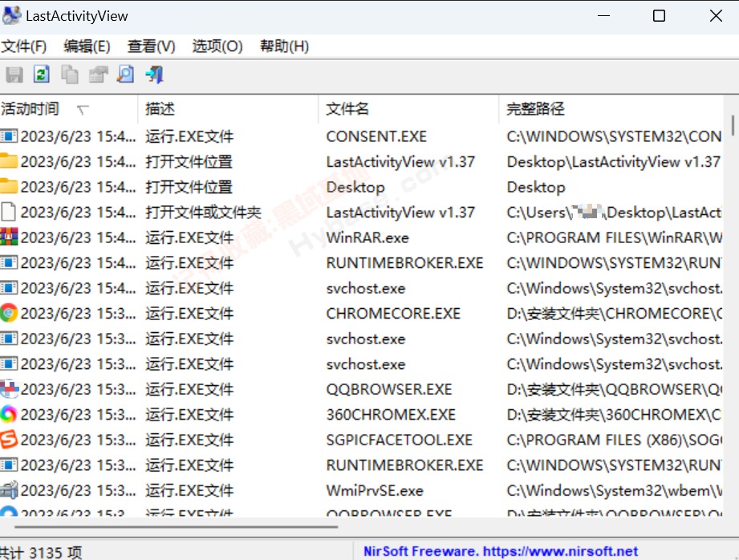Click the Find magnifier toolbar icon
Viewport: 739px width, 560px height.
125,75
